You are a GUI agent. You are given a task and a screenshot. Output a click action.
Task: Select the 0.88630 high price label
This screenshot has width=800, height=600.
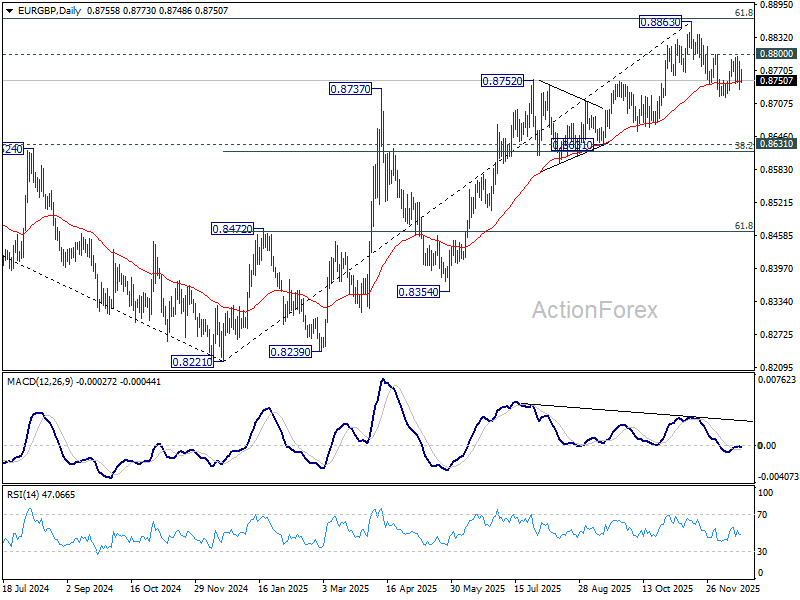(660, 22)
